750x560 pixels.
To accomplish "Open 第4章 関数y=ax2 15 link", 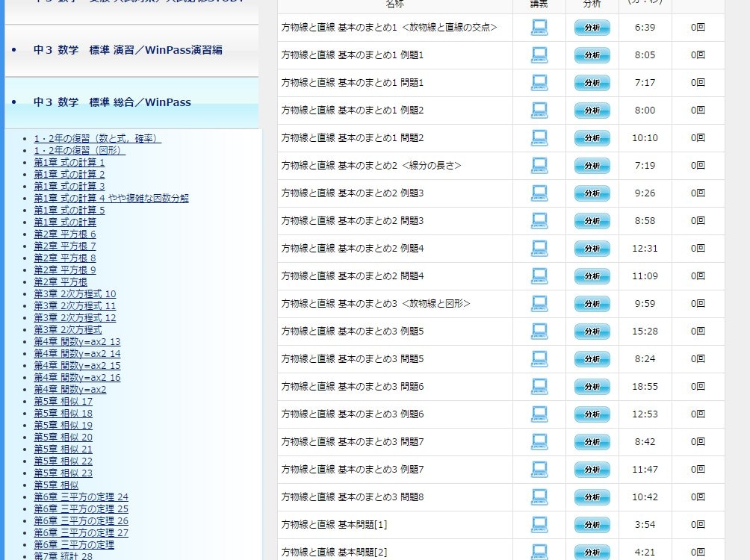I will [77, 366].
